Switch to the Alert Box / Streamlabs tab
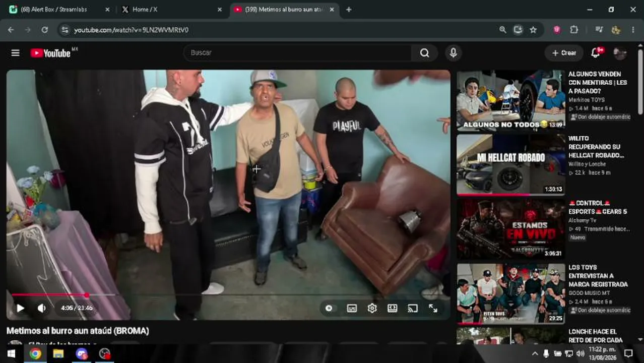Viewport: 644px width, 363px height. click(59, 10)
